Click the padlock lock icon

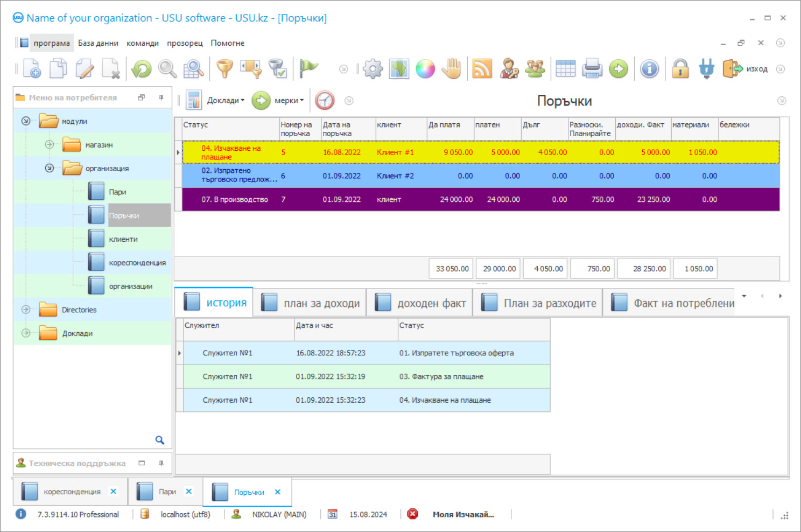click(680, 69)
